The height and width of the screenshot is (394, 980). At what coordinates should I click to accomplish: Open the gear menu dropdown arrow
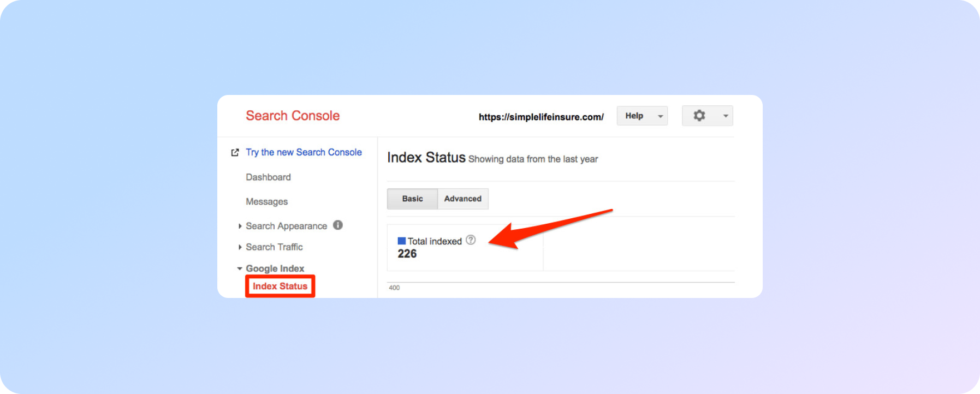(x=726, y=116)
